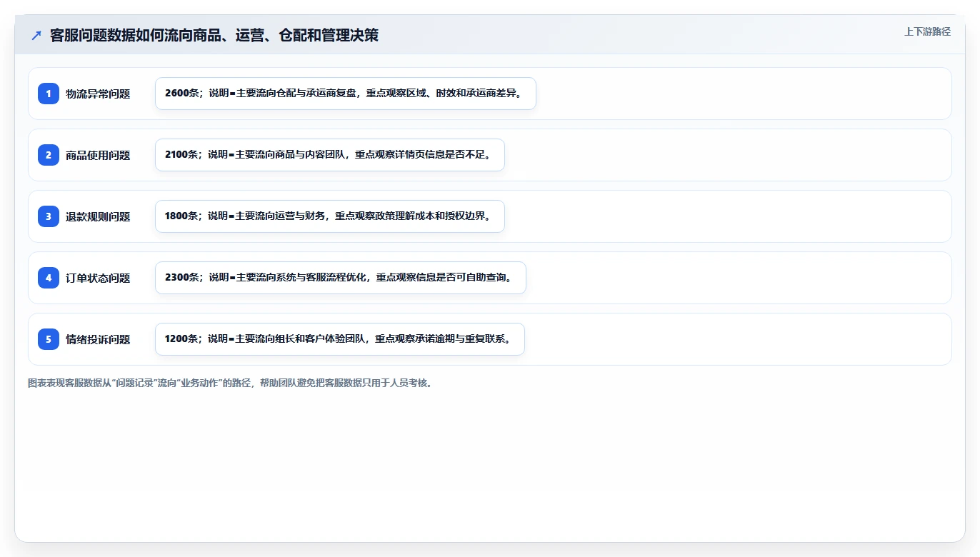This screenshot has width=980, height=557.
Task: Click the number 2 badge for 商品使用问题
Action: [49, 155]
